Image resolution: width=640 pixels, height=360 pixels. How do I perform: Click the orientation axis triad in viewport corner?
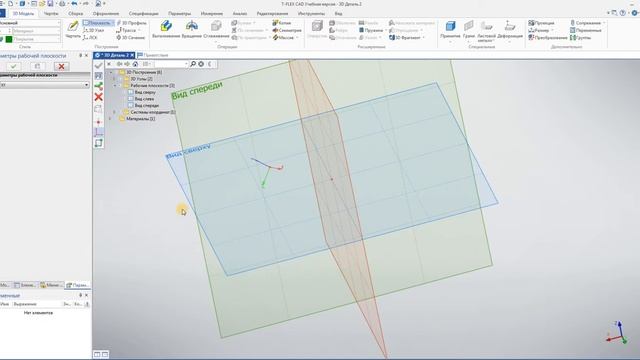point(617,333)
